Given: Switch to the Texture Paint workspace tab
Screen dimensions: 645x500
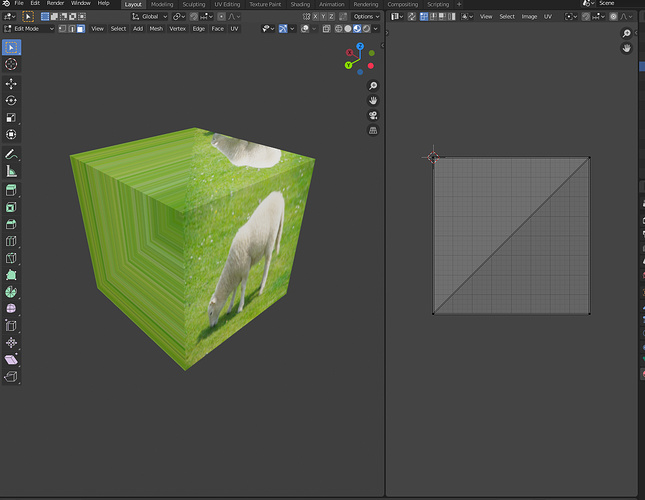Looking at the screenshot, I should tap(265, 5).
